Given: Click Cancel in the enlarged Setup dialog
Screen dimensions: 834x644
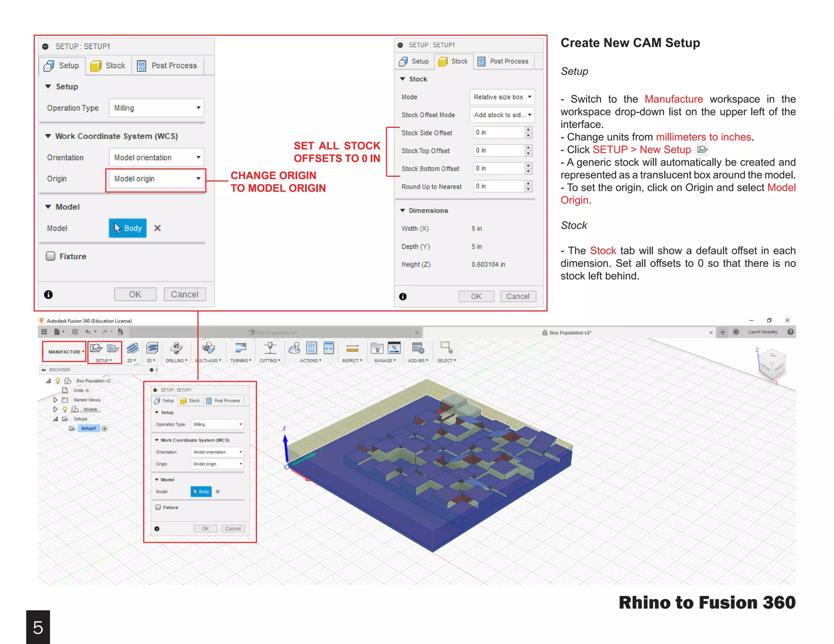Looking at the screenshot, I should pyautogui.click(x=185, y=294).
